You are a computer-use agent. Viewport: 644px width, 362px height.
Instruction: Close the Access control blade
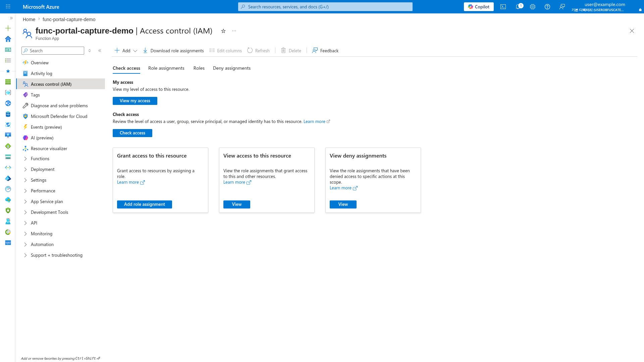(632, 31)
